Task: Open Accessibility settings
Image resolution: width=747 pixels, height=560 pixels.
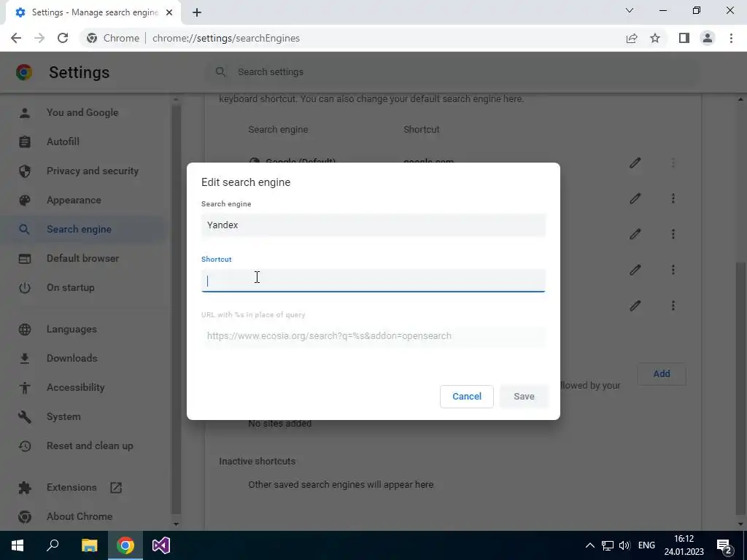Action: click(x=75, y=388)
